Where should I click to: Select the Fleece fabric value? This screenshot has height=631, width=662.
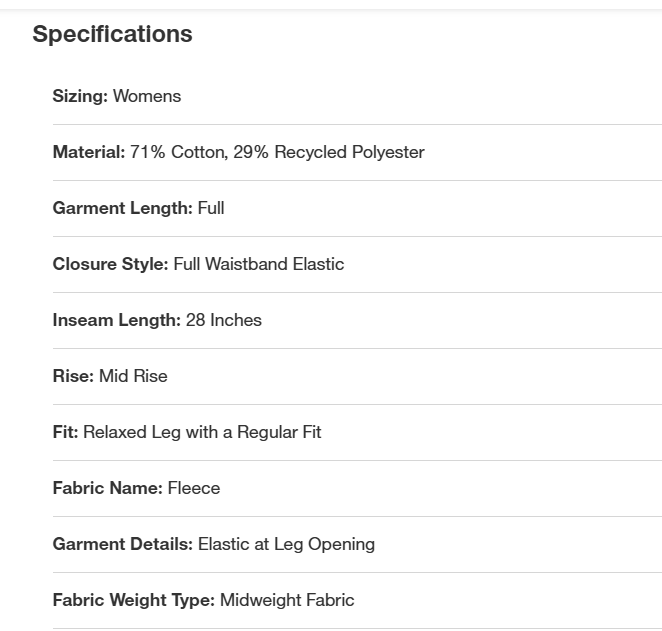pos(194,488)
